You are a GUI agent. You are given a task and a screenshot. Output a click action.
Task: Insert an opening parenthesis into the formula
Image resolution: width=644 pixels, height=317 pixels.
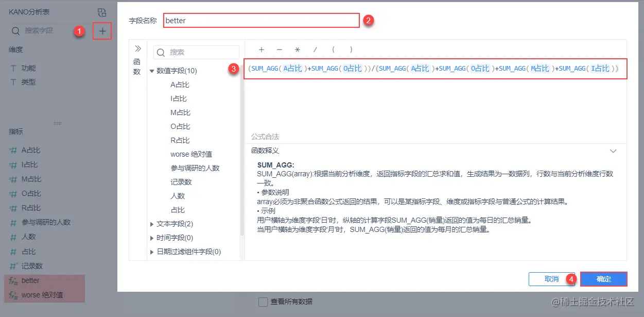(333, 49)
